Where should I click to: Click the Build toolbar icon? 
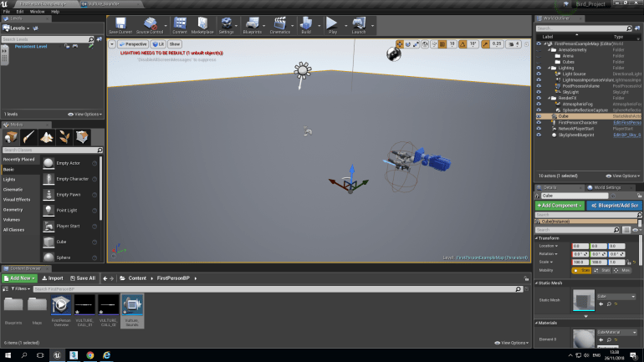306,25
